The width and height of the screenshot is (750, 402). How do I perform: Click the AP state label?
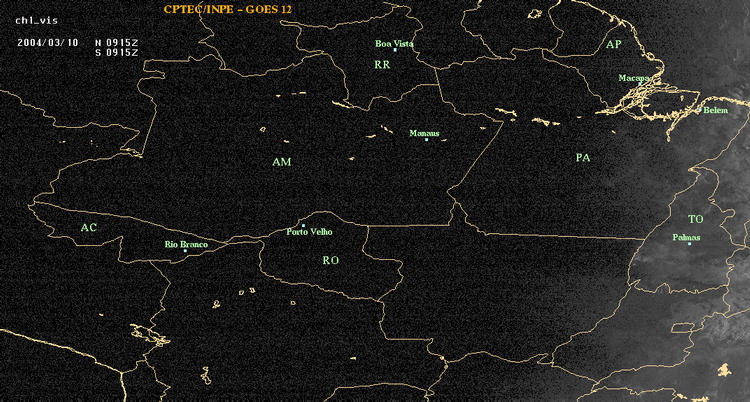[613, 45]
